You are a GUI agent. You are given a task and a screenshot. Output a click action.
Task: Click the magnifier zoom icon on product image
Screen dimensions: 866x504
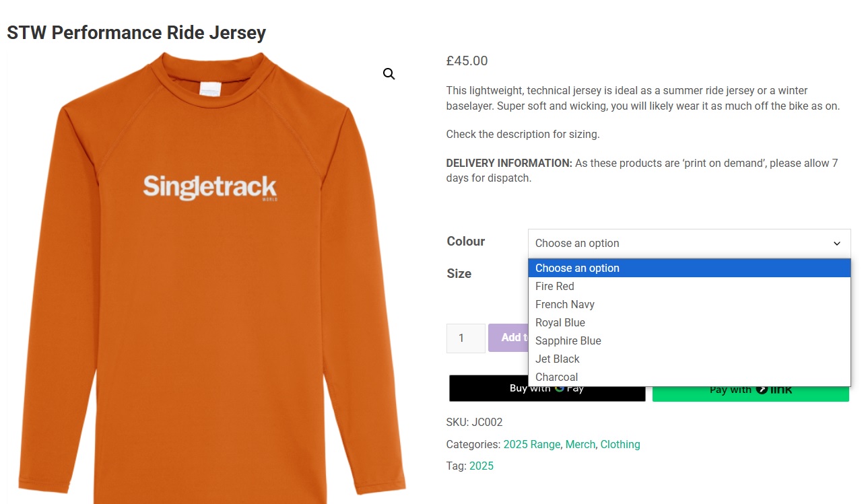pos(389,74)
